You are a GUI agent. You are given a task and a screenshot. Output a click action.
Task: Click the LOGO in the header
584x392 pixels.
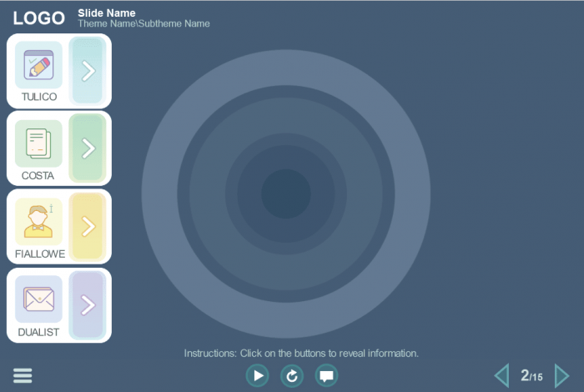click(x=38, y=18)
